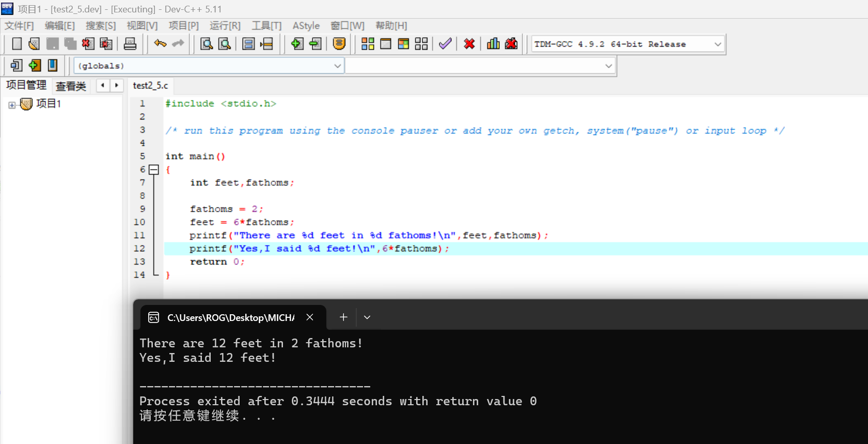Switch to the 项目管理 panel tab
868x444 pixels.
click(x=26, y=85)
